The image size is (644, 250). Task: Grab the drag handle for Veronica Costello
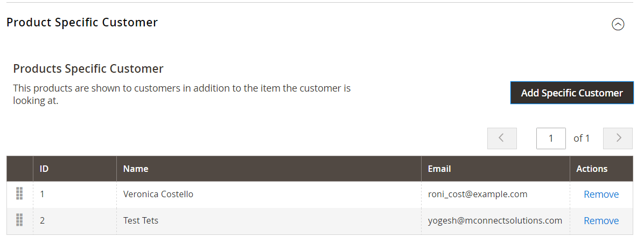tap(19, 194)
